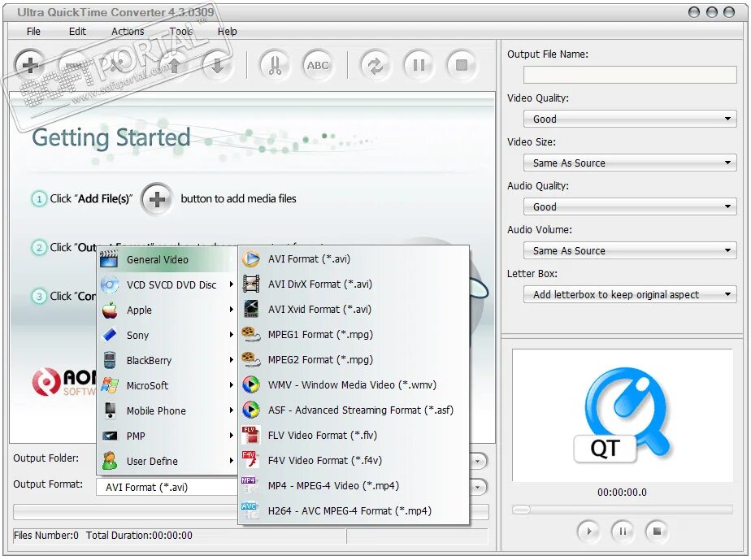Click the conversion progress bar
Viewport: 751px width, 560px height.
click(x=251, y=511)
